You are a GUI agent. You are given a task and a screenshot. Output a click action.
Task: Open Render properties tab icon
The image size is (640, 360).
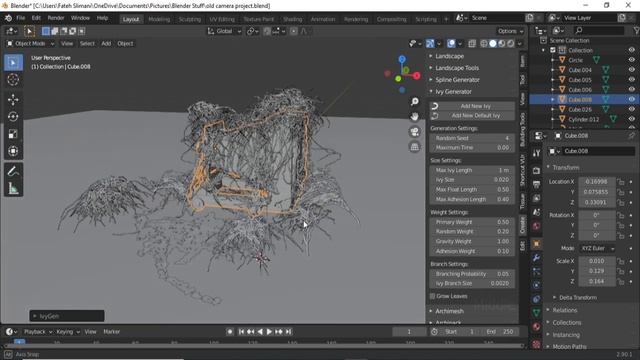[536, 171]
